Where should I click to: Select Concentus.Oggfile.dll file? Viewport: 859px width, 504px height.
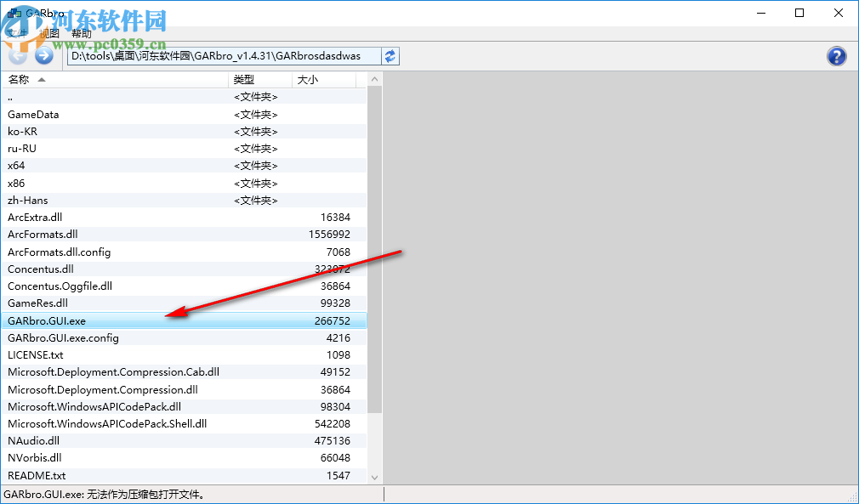184,286
